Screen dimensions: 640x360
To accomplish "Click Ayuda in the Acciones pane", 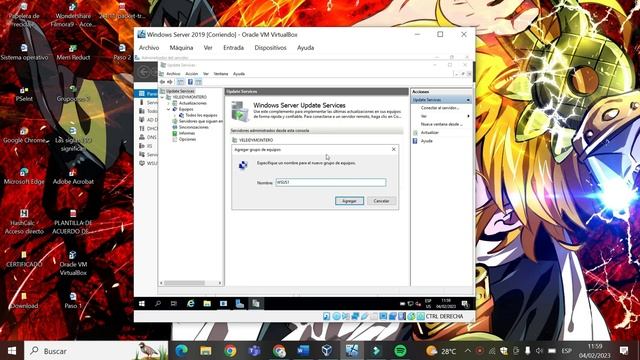I will click(x=427, y=141).
